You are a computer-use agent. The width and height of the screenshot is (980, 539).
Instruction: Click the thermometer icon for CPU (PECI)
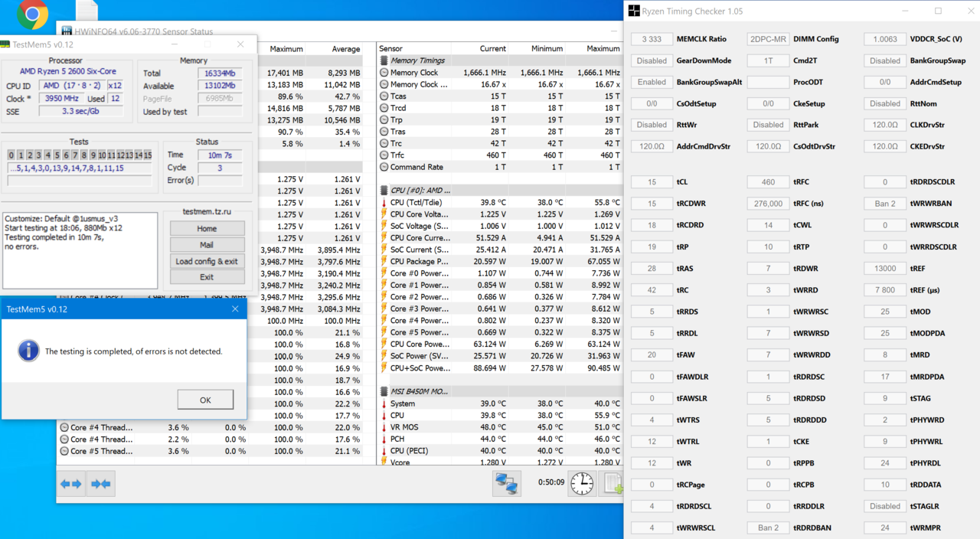384,451
